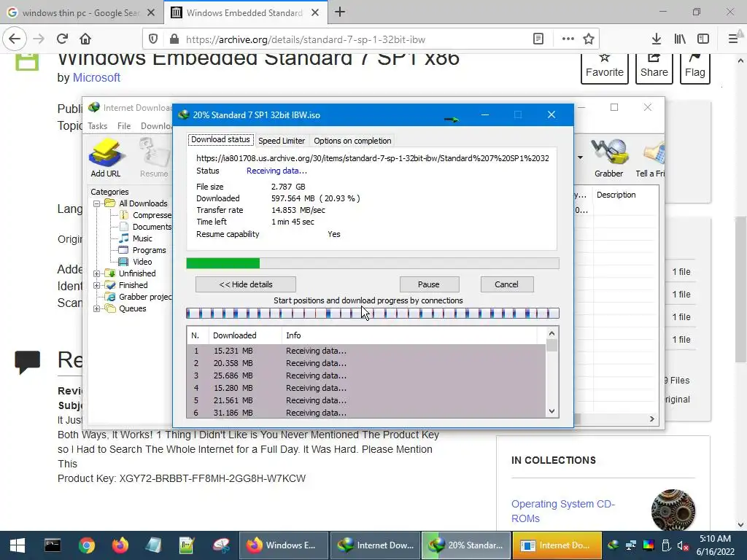Image resolution: width=747 pixels, height=560 pixels.
Task: Click connections list scrollbar down arrow
Action: coord(551,411)
